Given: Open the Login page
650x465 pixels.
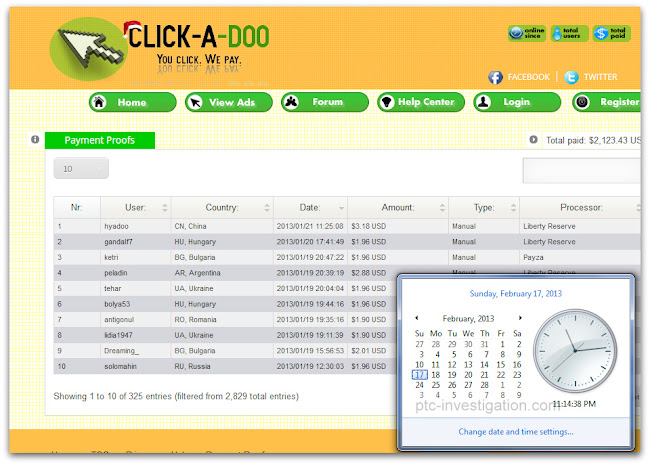Looking at the screenshot, I should pyautogui.click(x=517, y=102).
